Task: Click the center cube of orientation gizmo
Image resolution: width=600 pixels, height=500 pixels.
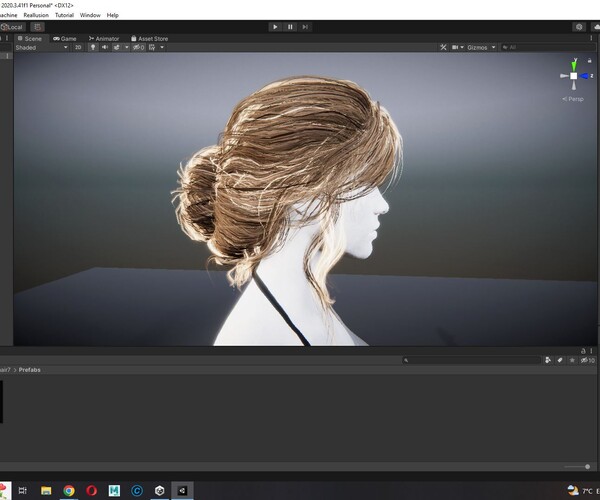Action: click(x=574, y=76)
